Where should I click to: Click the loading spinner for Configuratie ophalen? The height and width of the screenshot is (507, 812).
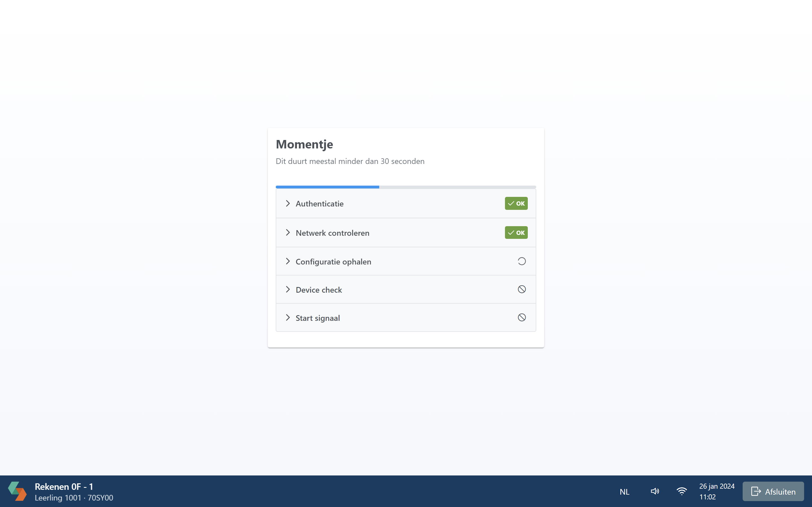(x=521, y=261)
